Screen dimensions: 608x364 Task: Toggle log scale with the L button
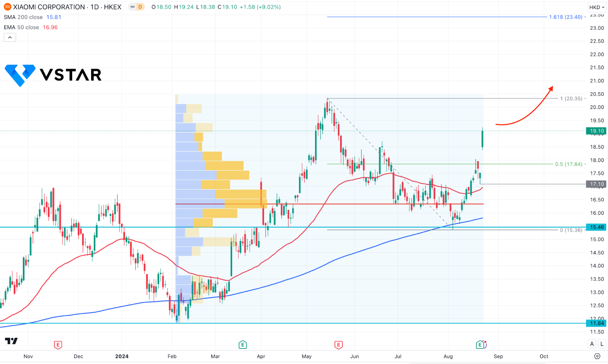pos(602,344)
